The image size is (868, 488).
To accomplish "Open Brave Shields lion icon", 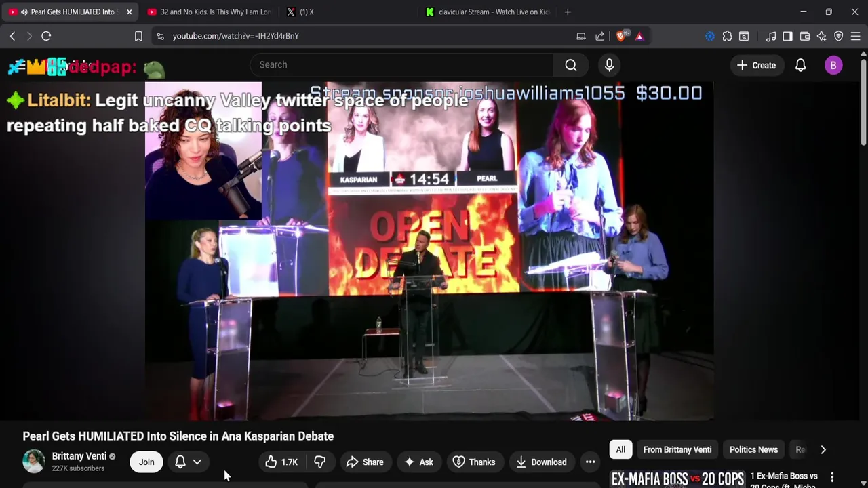I will tap(622, 36).
